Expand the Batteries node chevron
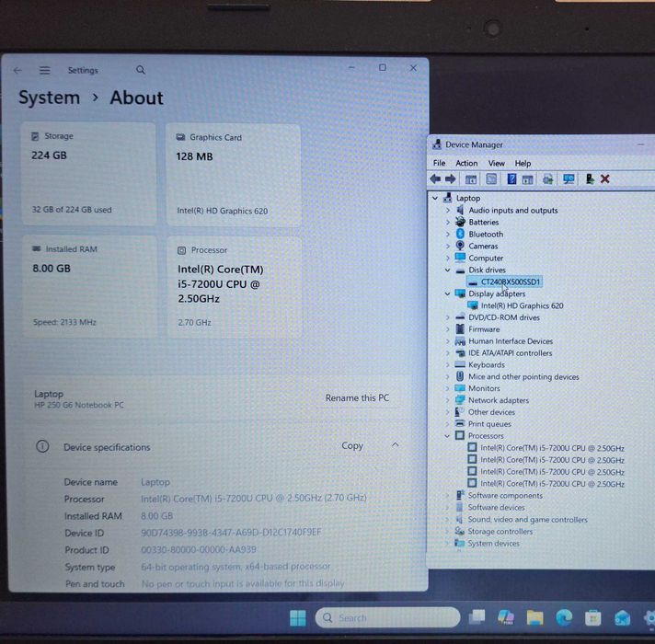The height and width of the screenshot is (644, 655). tap(448, 223)
